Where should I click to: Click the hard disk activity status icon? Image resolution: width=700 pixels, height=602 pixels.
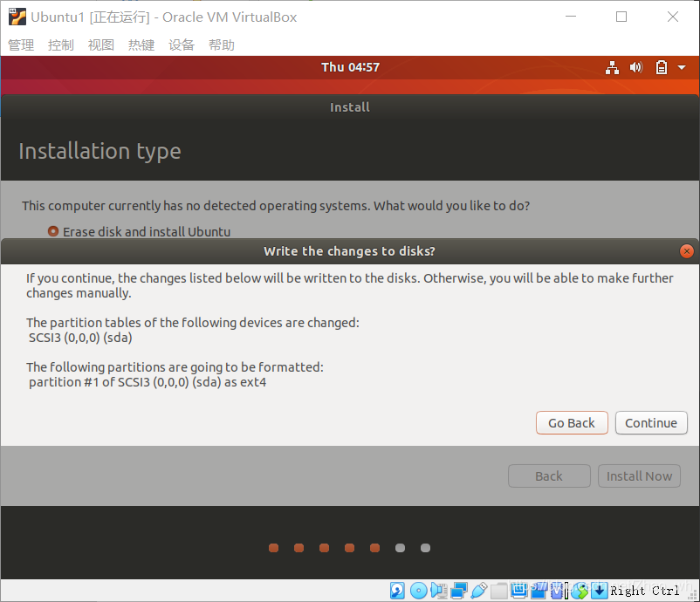tap(397, 591)
